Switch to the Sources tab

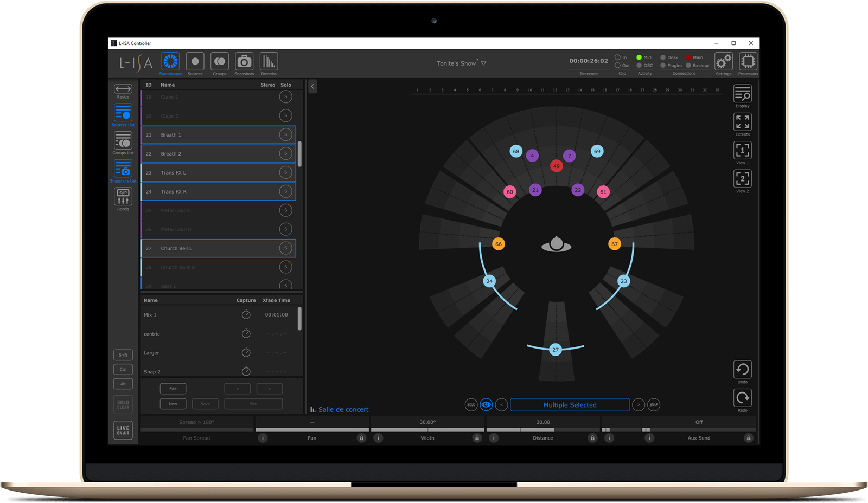195,62
